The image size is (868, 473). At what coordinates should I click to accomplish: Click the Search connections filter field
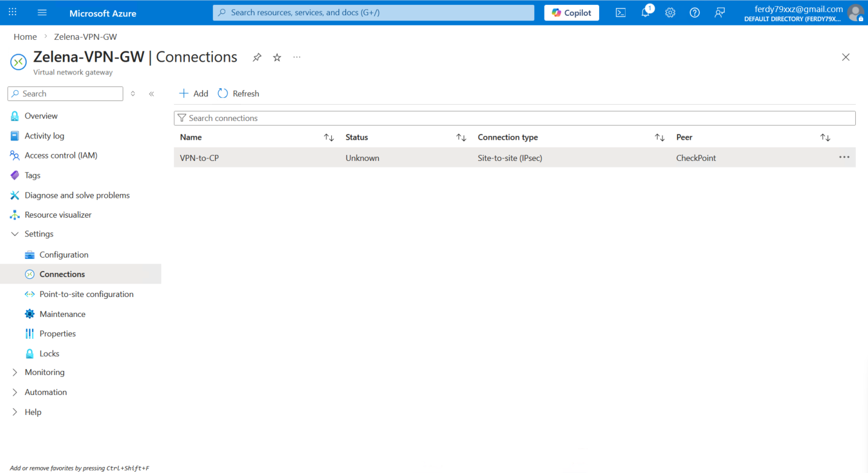click(514, 118)
